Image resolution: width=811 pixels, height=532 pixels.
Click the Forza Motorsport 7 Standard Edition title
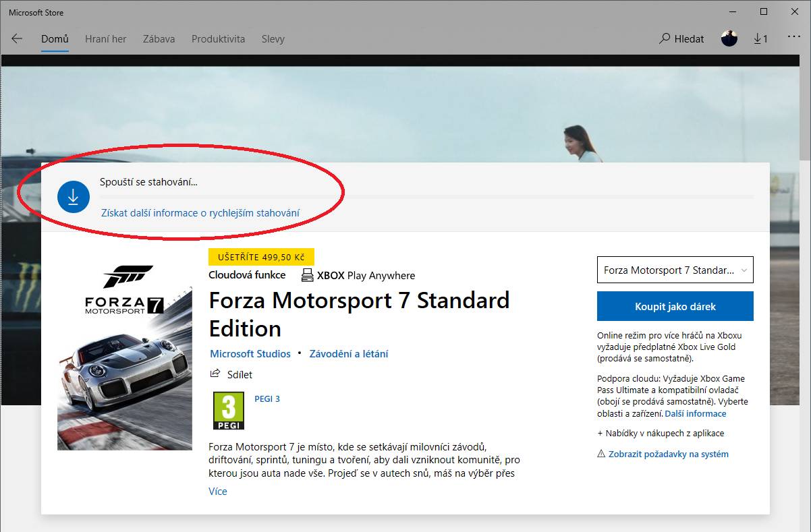coord(360,314)
